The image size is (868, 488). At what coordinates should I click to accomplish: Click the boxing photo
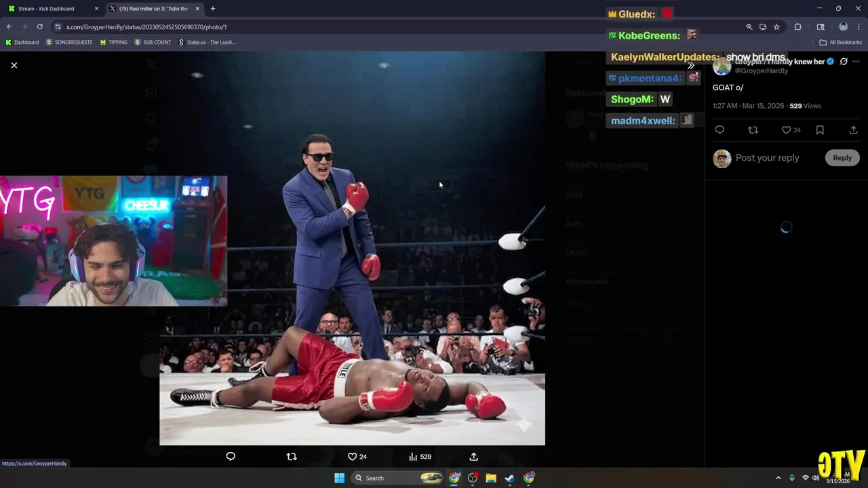tap(352, 248)
